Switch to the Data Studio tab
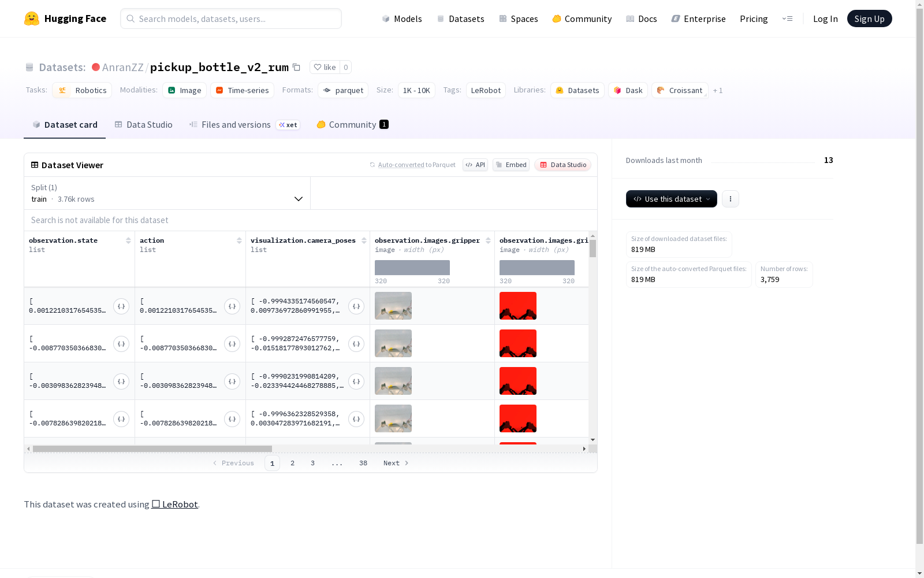The width and height of the screenshot is (924, 578). pyautogui.click(x=143, y=125)
